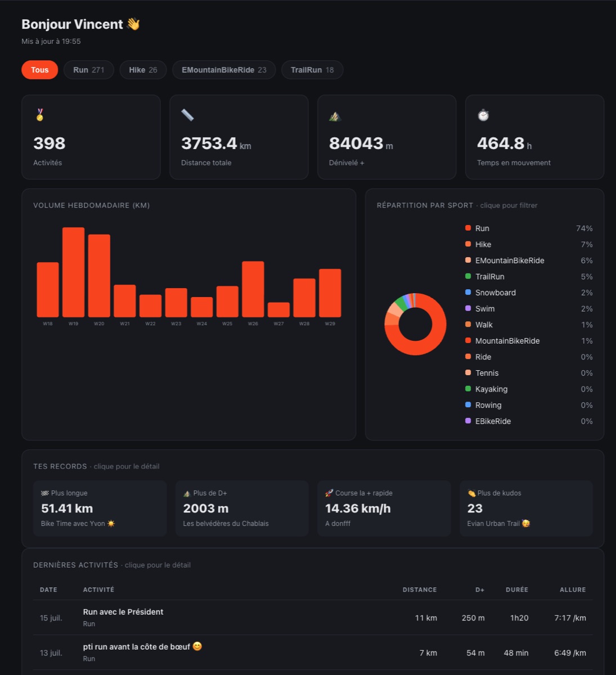616x675 pixels.
Task: Click the stopwatch icon on Temps en mouvement card
Action: 483,115
